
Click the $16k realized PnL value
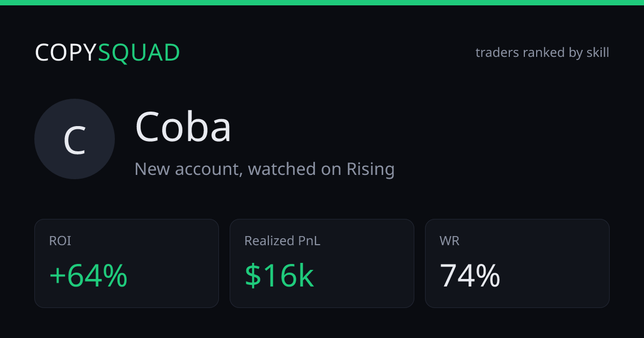pyautogui.click(x=279, y=276)
